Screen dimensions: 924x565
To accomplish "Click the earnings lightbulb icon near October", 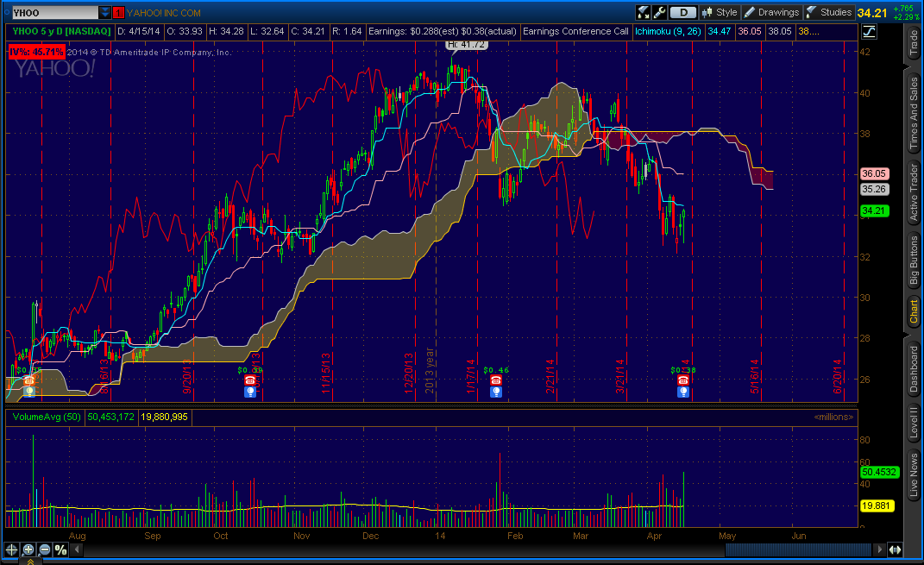I will [x=250, y=392].
